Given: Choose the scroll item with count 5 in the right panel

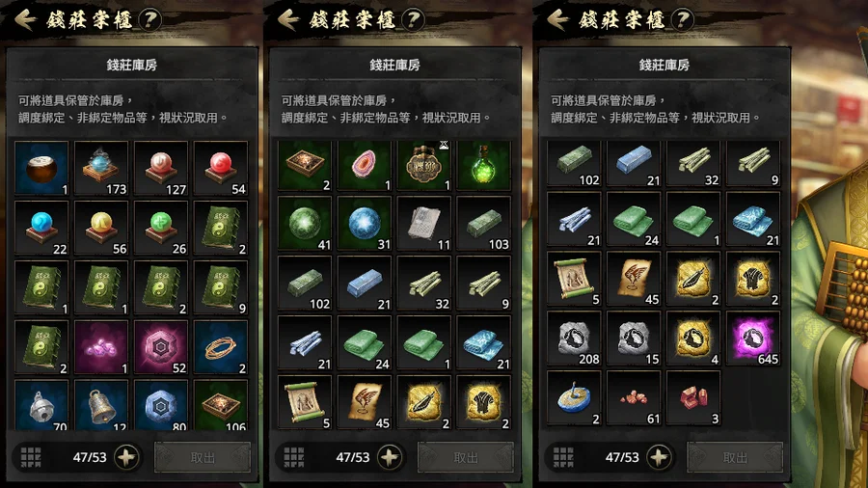Looking at the screenshot, I should 574,279.
